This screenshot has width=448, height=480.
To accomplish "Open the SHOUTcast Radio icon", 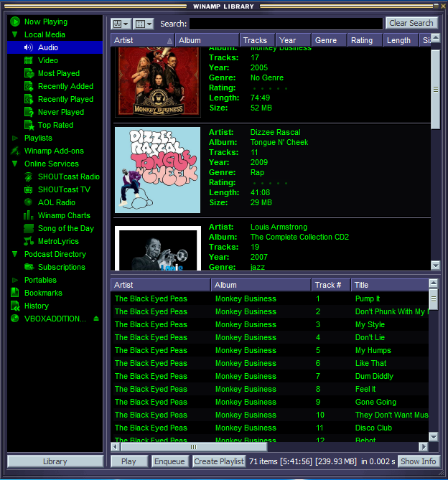I will click(29, 177).
